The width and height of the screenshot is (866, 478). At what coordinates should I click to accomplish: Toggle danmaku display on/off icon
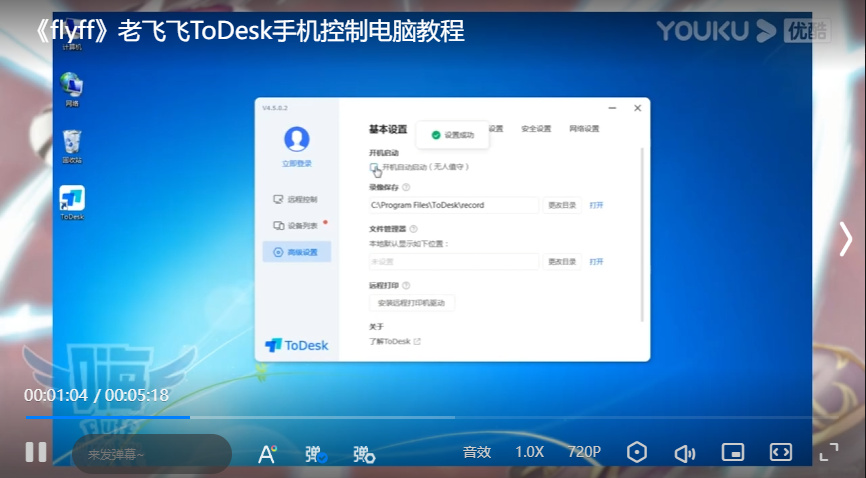(316, 454)
